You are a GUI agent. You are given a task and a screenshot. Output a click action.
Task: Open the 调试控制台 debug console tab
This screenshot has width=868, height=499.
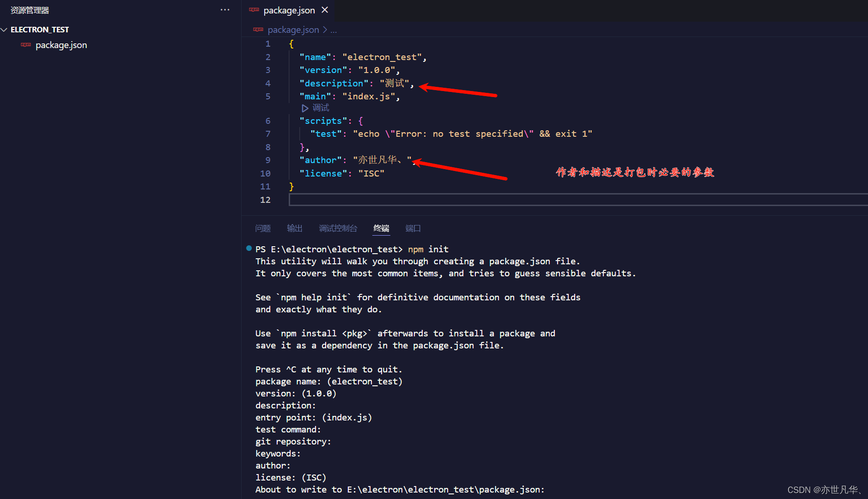338,228
